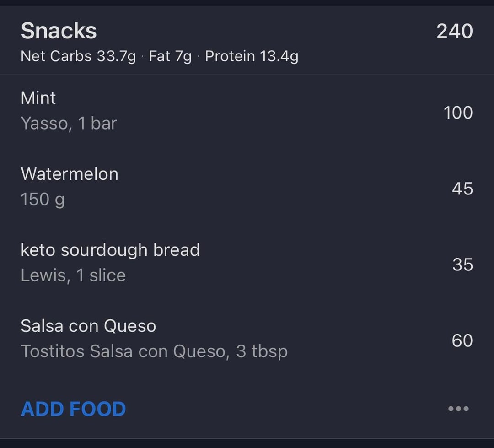Click the 150 g watermelon serving size
This screenshot has width=494, height=448.
coord(43,199)
